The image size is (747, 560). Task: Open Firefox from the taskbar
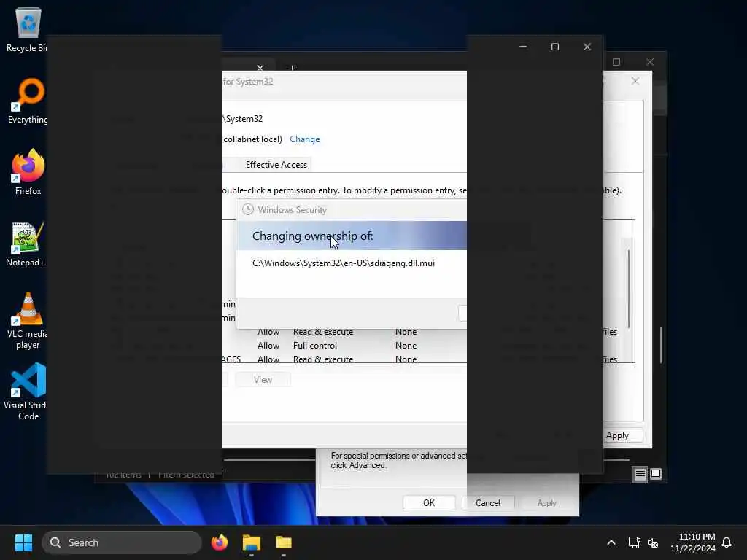tap(219, 542)
